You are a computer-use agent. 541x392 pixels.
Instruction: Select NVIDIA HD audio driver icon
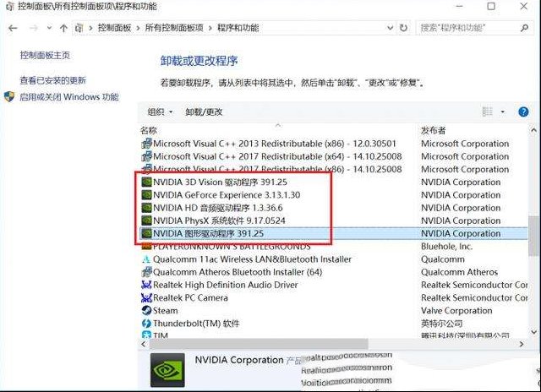146,208
